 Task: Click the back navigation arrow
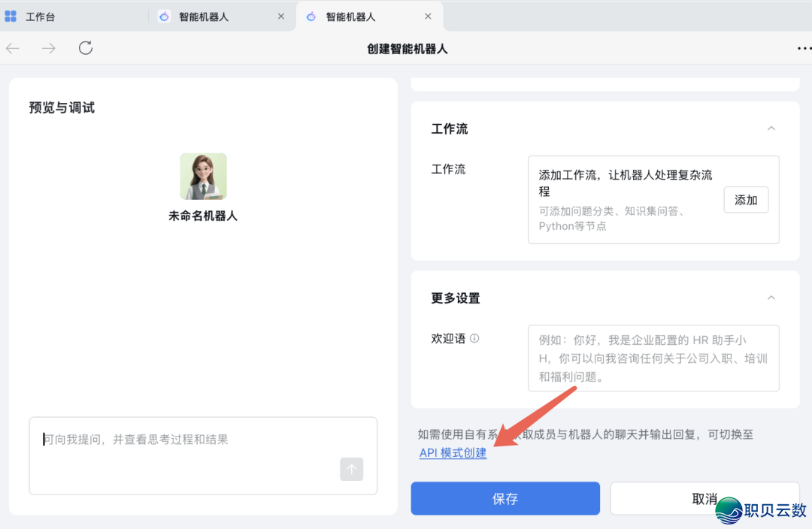(x=12, y=47)
